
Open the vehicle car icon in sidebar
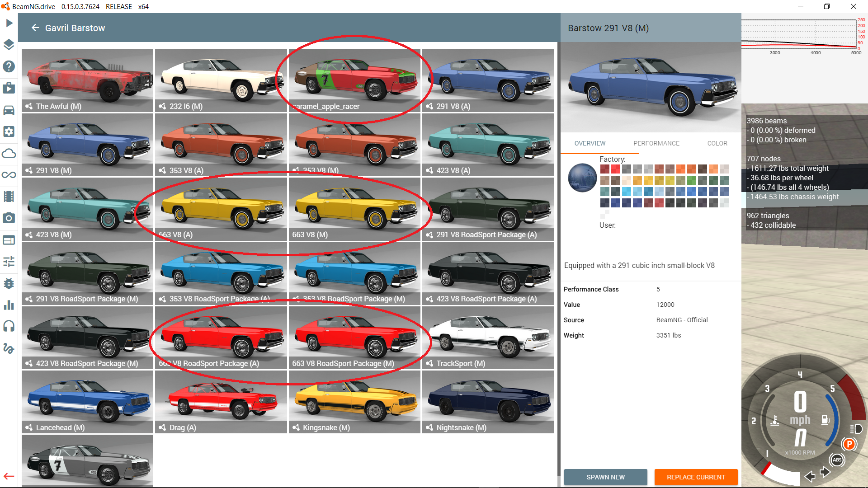9,110
